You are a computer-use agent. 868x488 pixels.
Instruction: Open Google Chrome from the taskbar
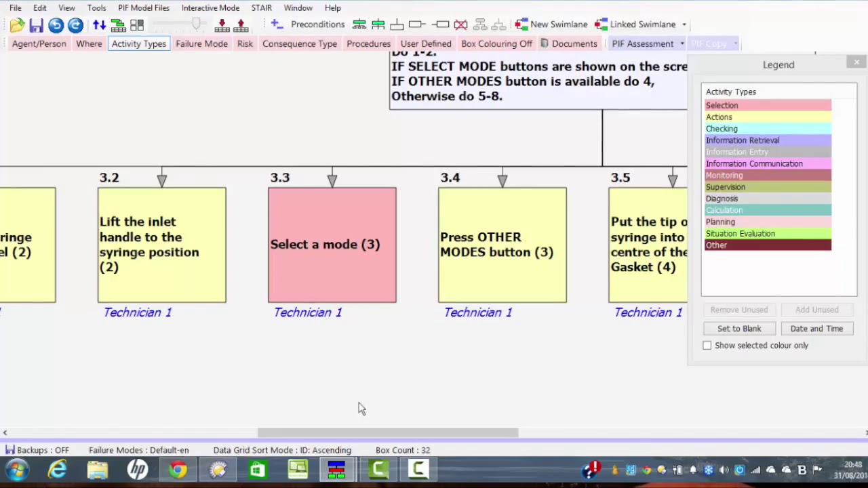pyautogui.click(x=178, y=470)
